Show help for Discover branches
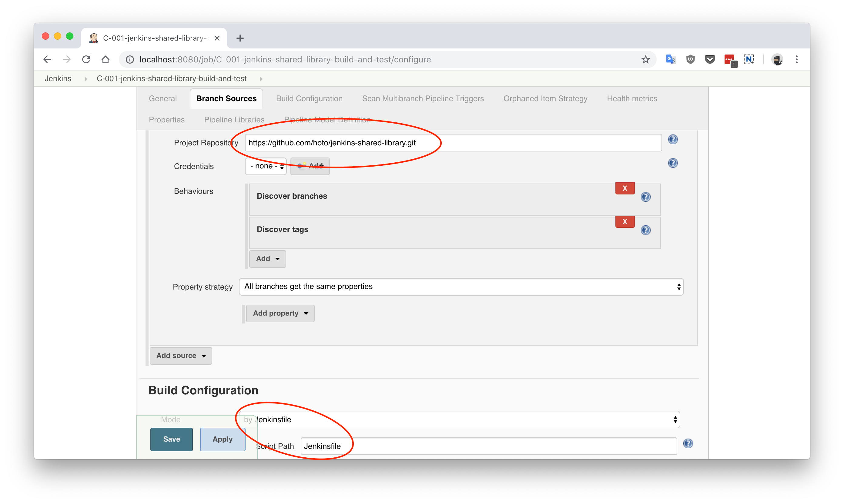The width and height of the screenshot is (844, 504). tap(645, 197)
